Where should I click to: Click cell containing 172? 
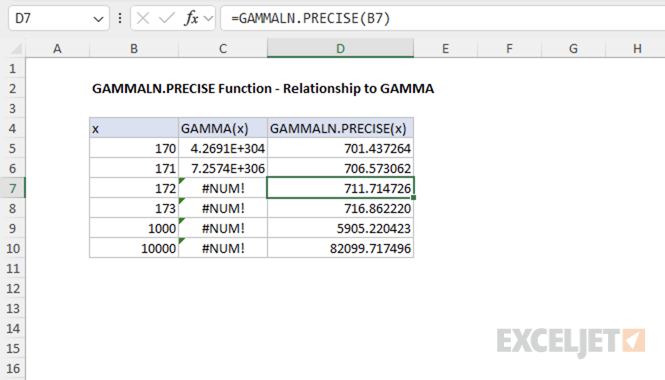click(x=134, y=188)
